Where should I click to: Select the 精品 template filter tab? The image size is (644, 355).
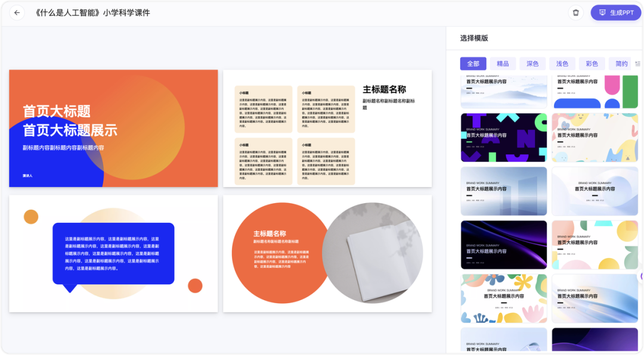[x=503, y=64]
